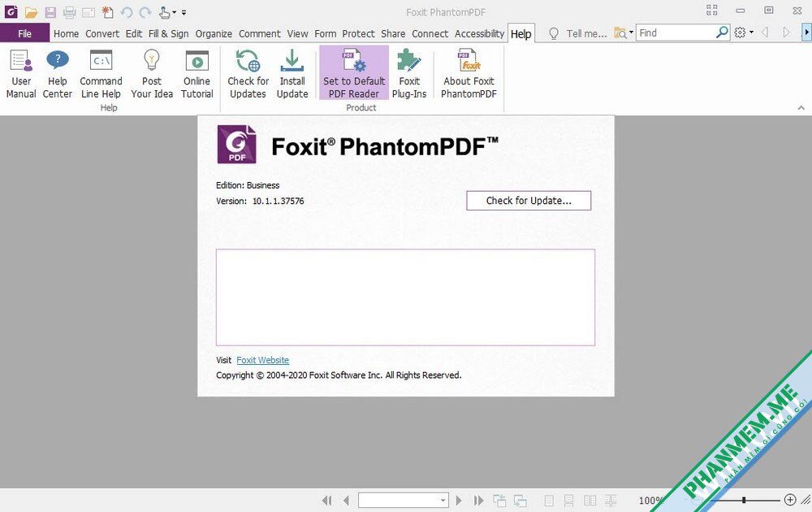This screenshot has width=812, height=512.
Task: Open the page number dropdown
Action: click(443, 500)
